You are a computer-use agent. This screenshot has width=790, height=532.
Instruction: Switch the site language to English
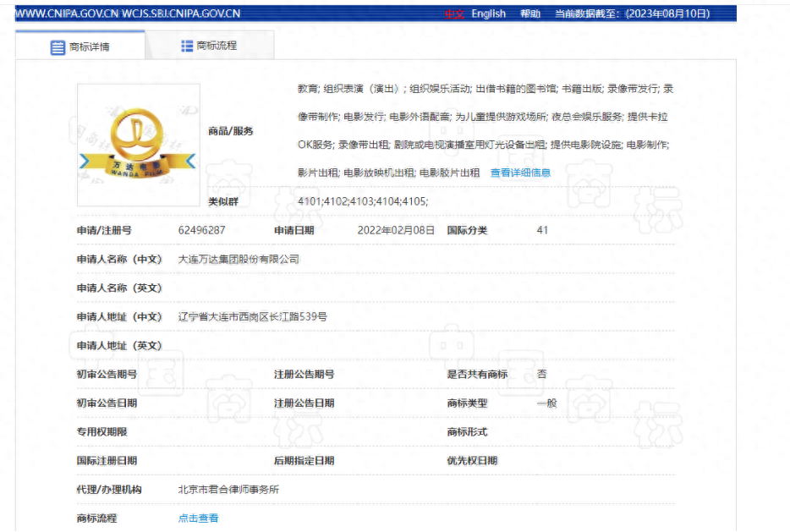[489, 13]
